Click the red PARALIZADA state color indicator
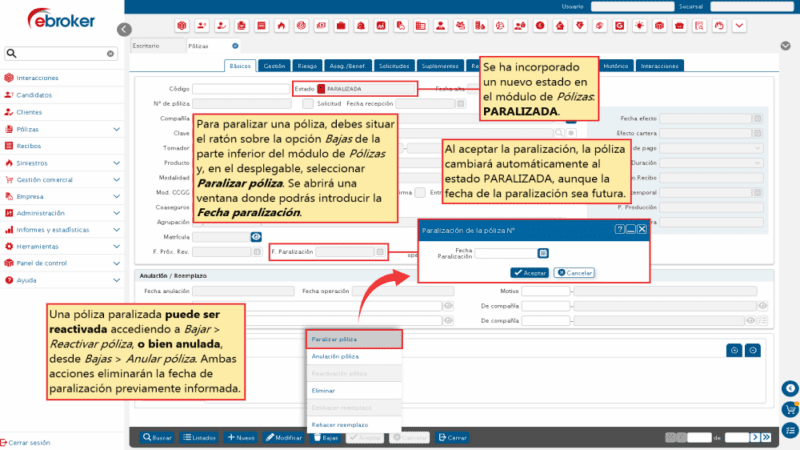800x450 pixels. click(321, 89)
